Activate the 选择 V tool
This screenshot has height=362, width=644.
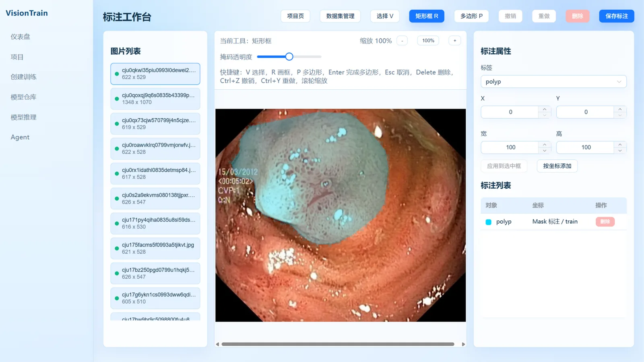(x=385, y=16)
